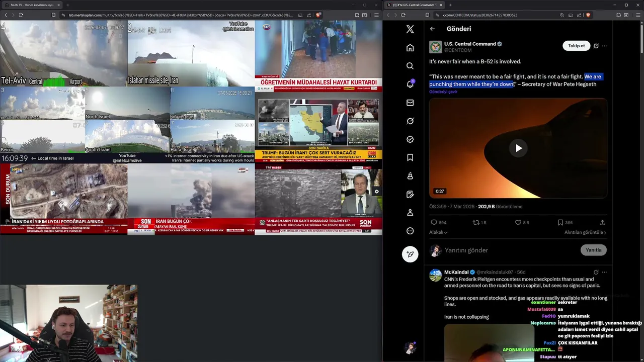
Task: Click Grok icon next to Takip et
Action: [596, 46]
